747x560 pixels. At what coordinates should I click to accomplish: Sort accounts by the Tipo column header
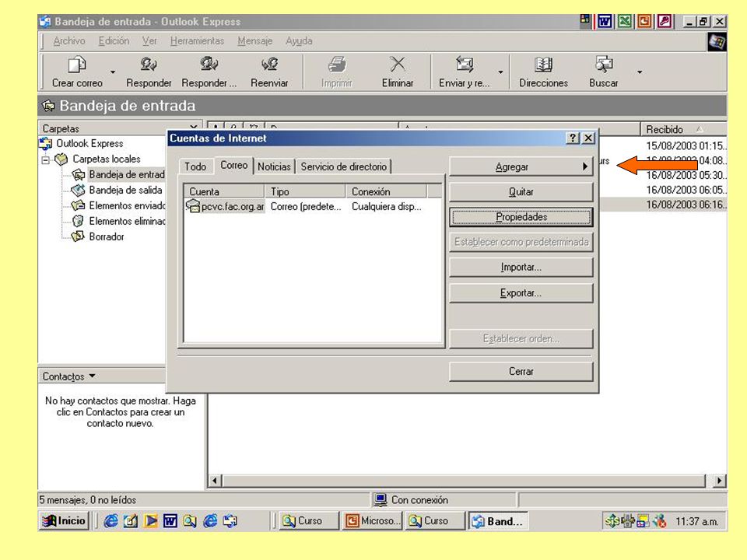305,191
